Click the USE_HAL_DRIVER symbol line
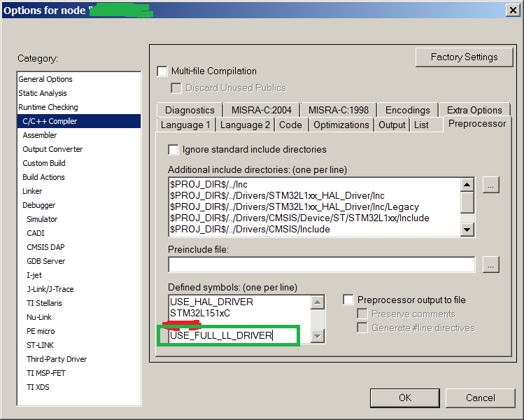Image resolution: width=524 pixels, height=420 pixels. pos(211,302)
